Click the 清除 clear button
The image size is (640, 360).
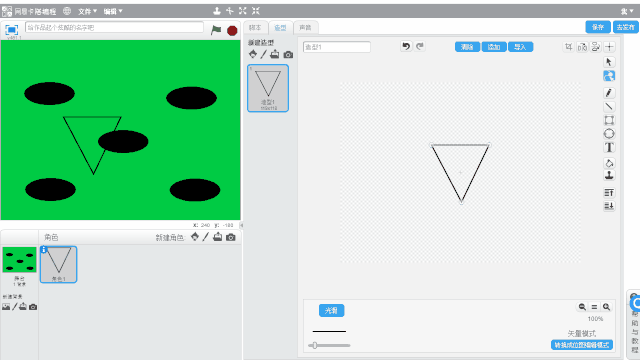pos(467,47)
